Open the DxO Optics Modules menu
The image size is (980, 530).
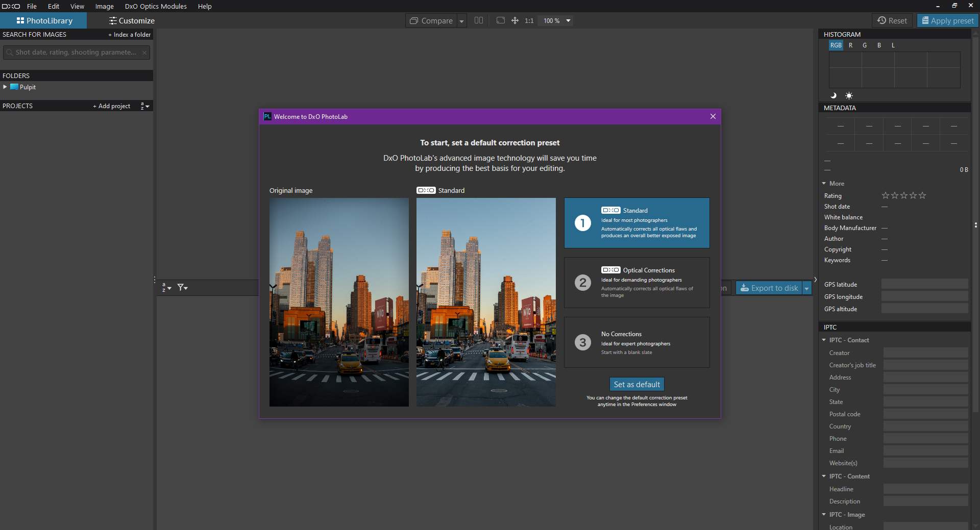click(x=156, y=6)
